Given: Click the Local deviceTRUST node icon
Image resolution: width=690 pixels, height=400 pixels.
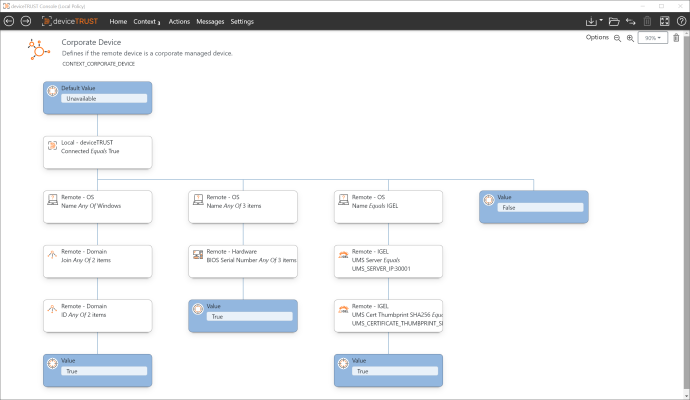Looking at the screenshot, I should click(52, 146).
